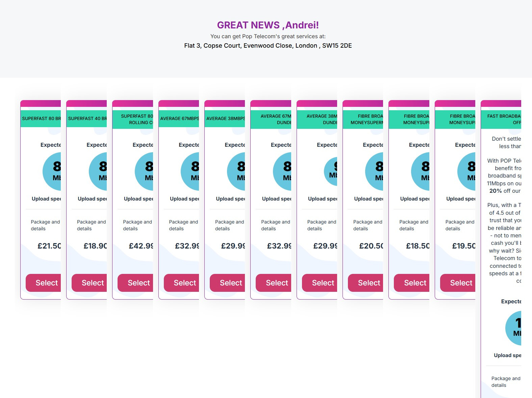532x398 pixels.
Task: Click Upload speed label on £20.50 card
Action: [368, 199]
